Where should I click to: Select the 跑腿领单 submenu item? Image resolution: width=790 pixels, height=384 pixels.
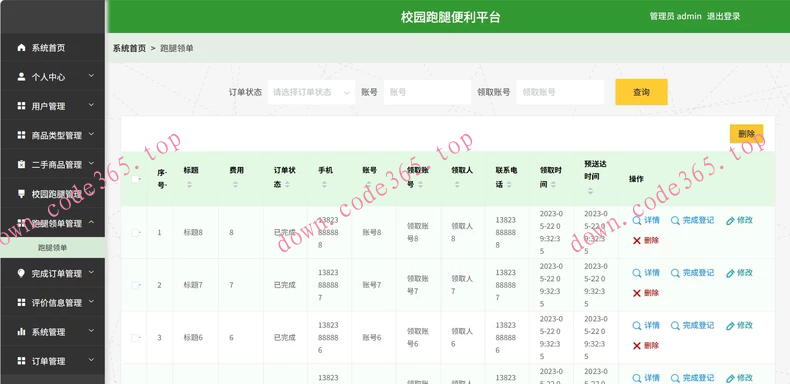click(x=52, y=248)
